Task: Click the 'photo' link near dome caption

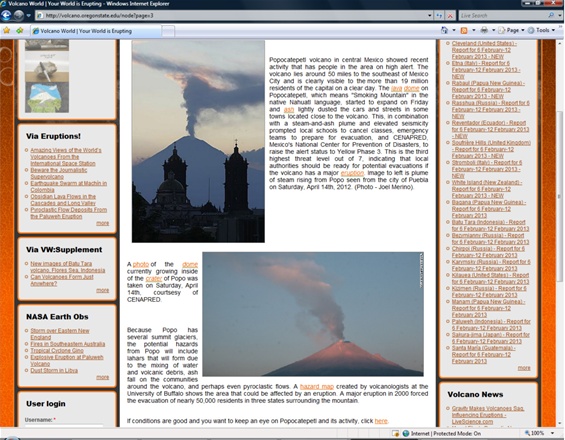Action: click(141, 264)
